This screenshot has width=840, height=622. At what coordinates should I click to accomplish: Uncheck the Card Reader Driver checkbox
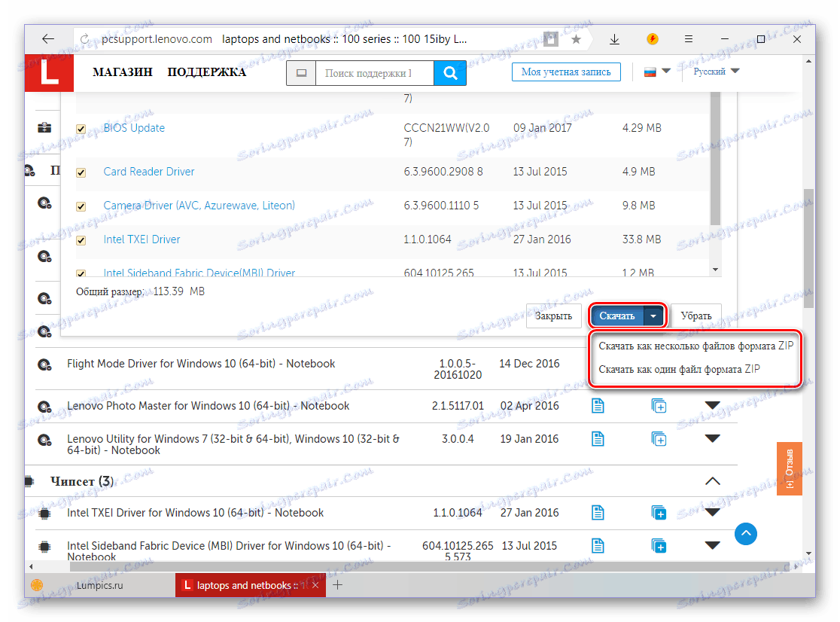click(81, 172)
